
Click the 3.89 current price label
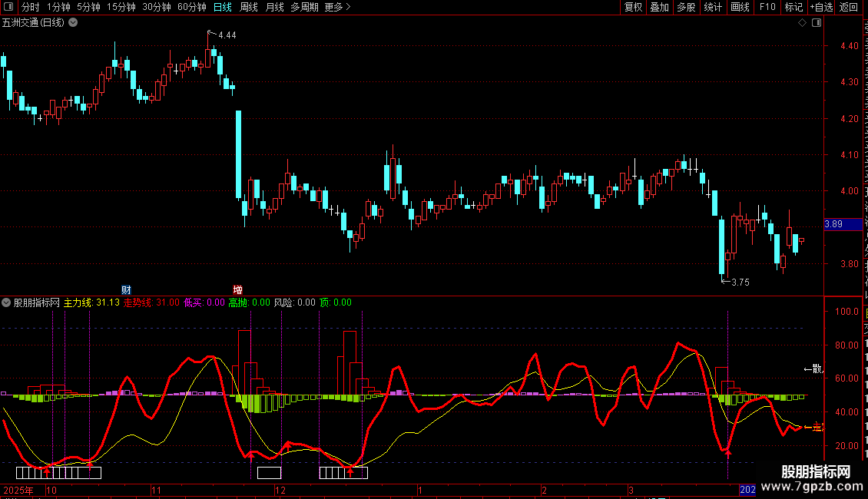click(x=843, y=224)
